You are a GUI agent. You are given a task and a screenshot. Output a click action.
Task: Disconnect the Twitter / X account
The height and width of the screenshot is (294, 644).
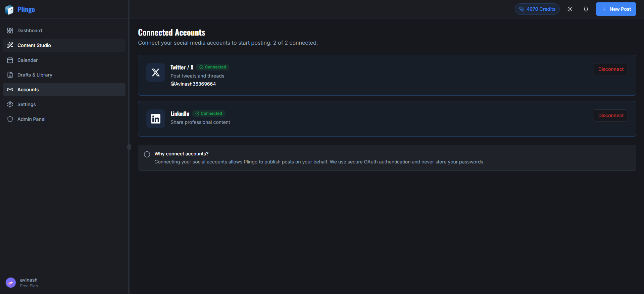611,69
